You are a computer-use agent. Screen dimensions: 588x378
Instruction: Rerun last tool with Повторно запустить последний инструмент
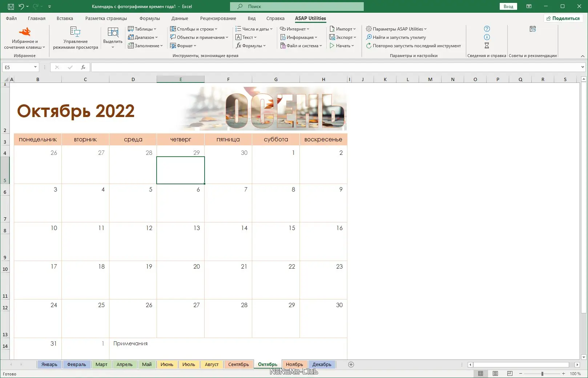[x=414, y=46]
